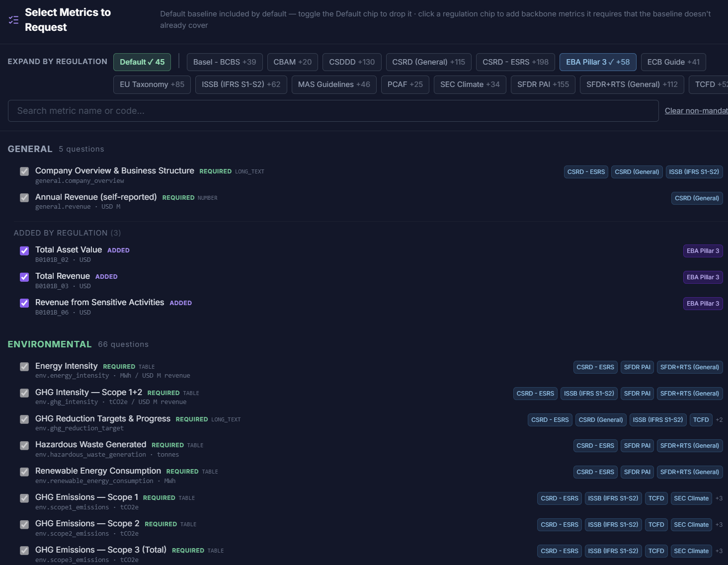This screenshot has height=565, width=728.
Task: Click ISSB tag on Company Overview row
Action: [694, 172]
